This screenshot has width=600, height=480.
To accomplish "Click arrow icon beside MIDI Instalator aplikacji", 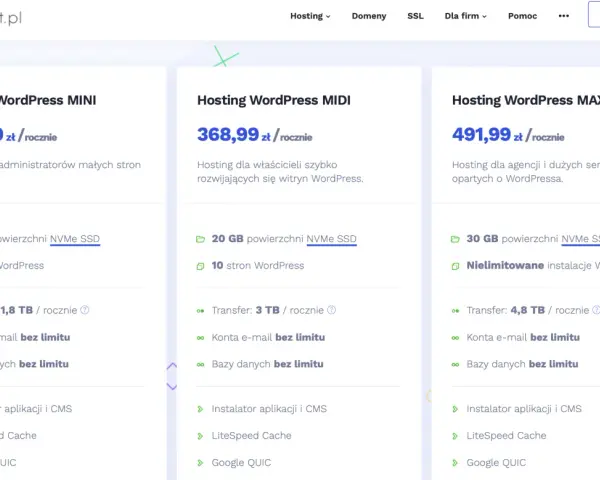I will (200, 409).
